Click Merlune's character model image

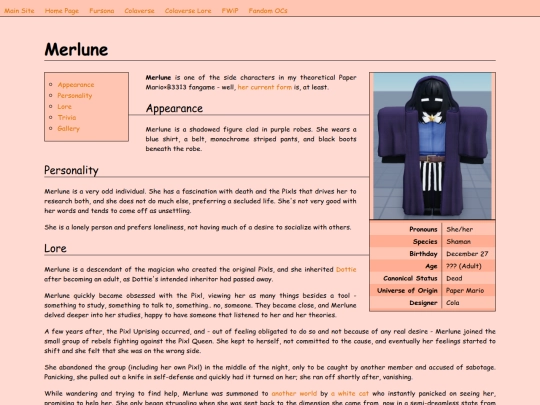[433, 146]
